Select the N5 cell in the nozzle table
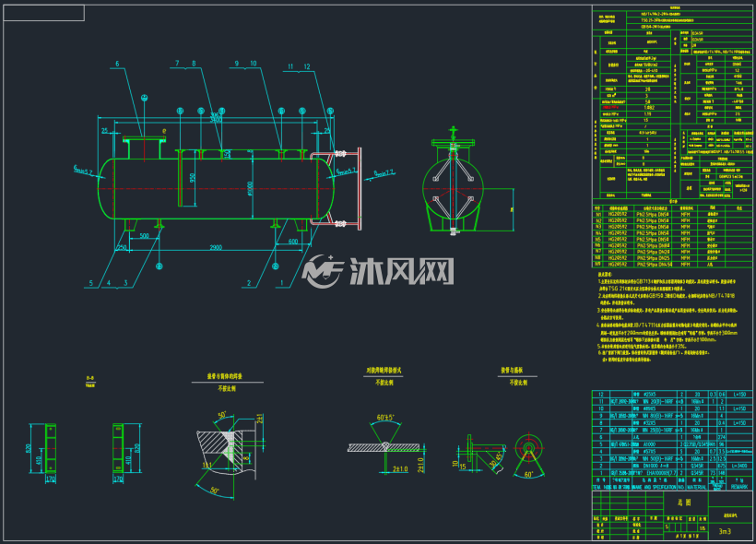The image size is (756, 544). 598,239
